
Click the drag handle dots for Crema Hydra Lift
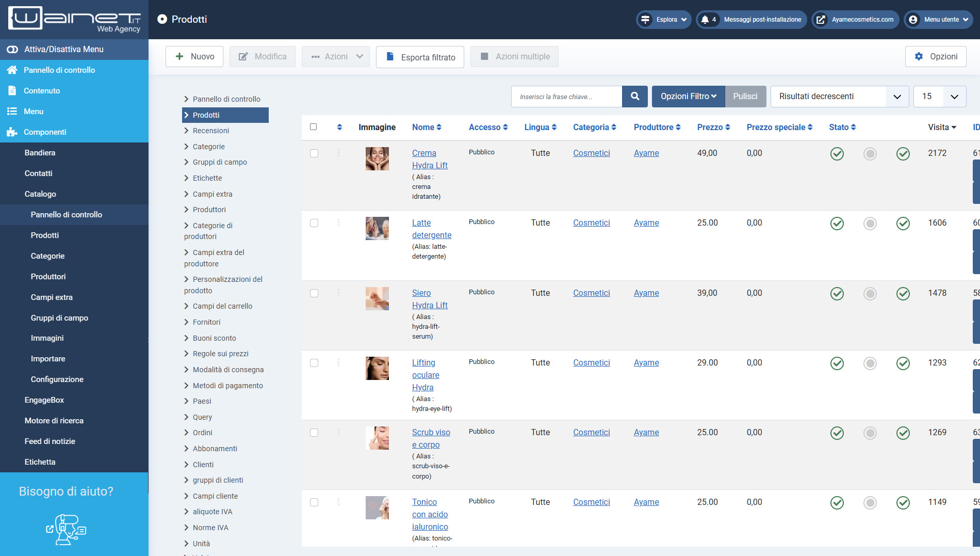coord(338,153)
